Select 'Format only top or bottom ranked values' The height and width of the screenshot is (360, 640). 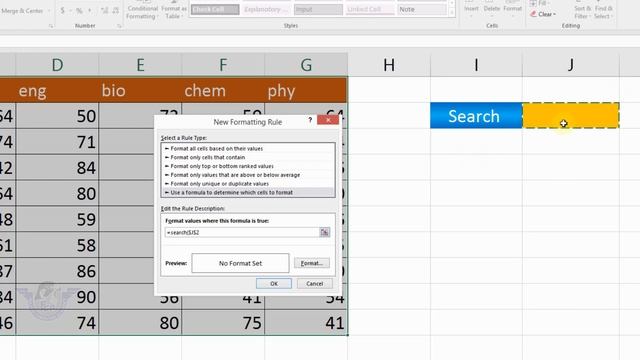click(x=248, y=166)
